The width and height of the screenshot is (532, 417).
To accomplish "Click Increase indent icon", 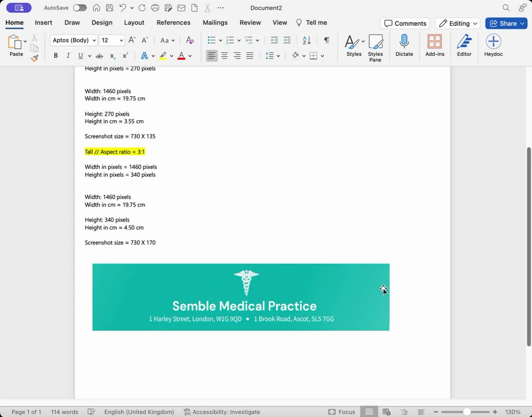I will [x=287, y=40].
